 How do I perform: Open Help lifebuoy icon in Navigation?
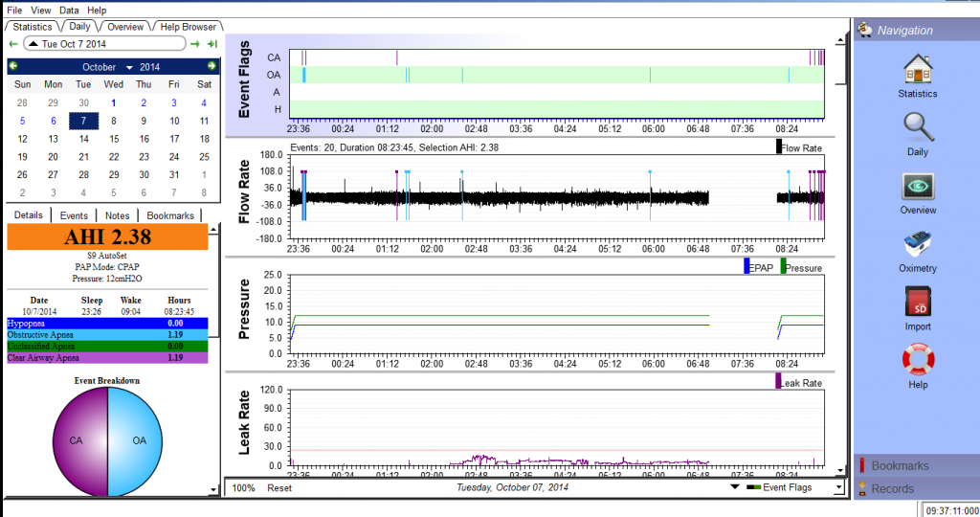point(918,361)
